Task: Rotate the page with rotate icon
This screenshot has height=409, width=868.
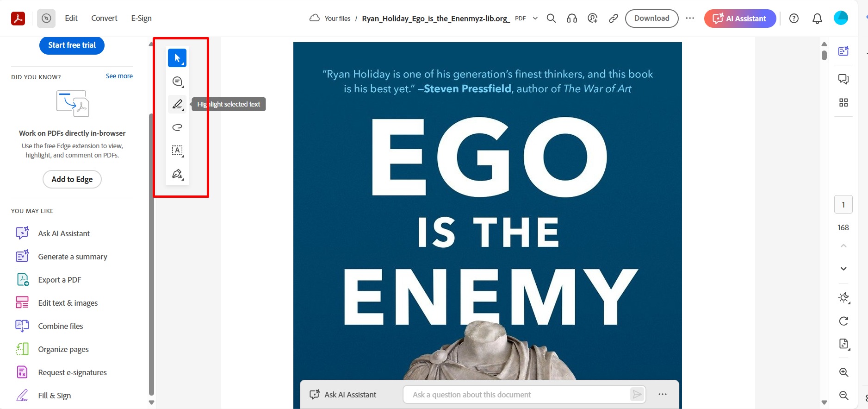Action: pos(843,321)
